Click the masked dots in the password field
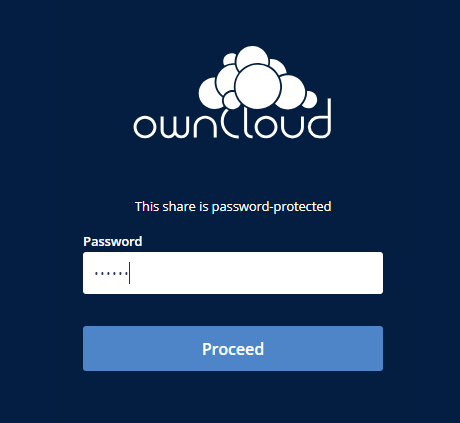 (111, 274)
